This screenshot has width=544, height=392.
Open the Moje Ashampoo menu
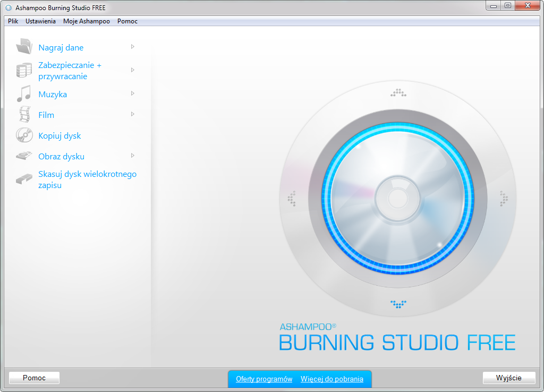click(86, 21)
